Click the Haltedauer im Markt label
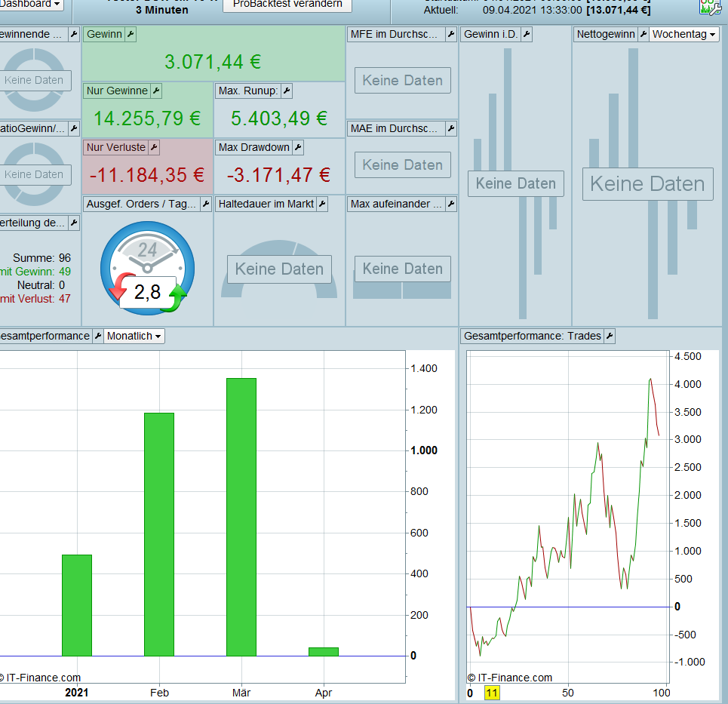 (266, 204)
